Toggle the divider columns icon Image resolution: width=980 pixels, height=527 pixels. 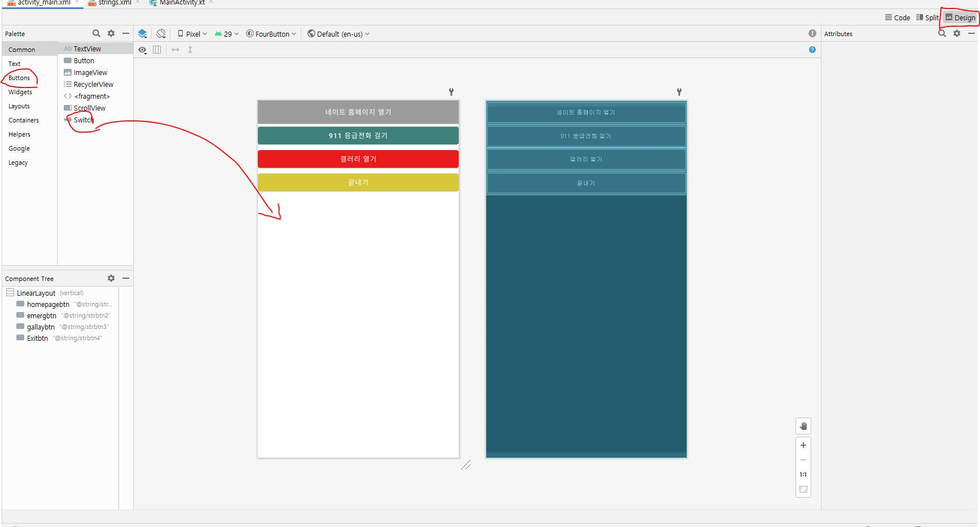(157, 50)
